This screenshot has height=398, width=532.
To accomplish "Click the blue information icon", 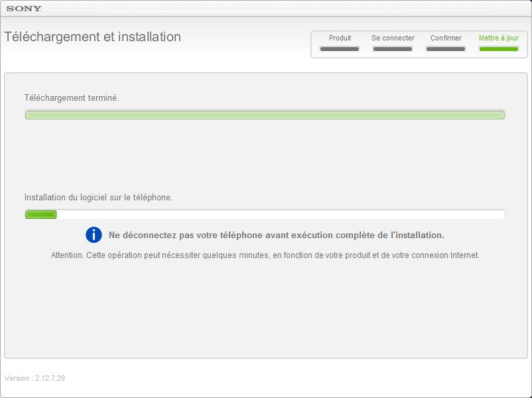I will (x=94, y=235).
